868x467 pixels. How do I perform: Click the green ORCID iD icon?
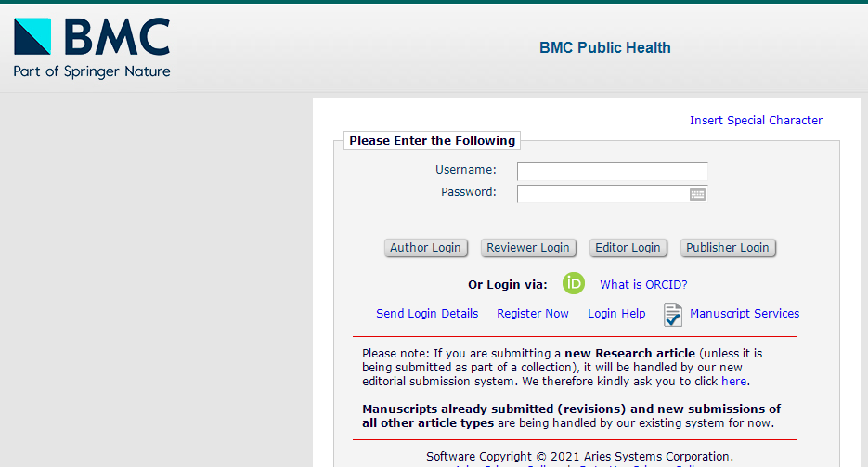(574, 284)
